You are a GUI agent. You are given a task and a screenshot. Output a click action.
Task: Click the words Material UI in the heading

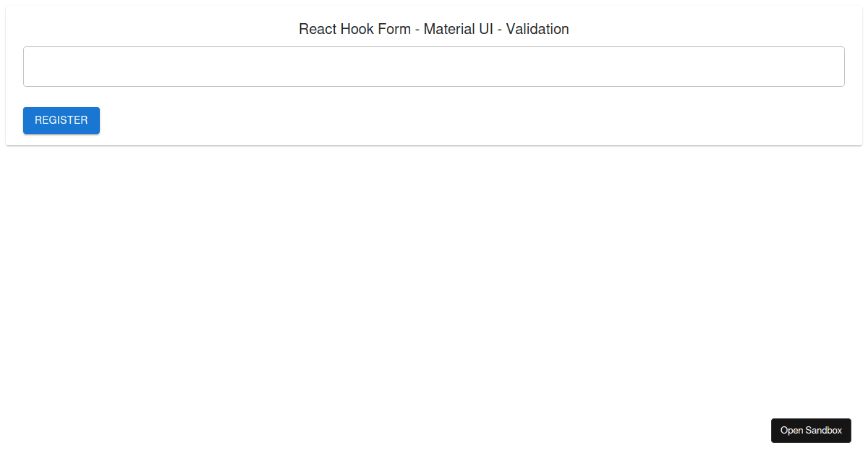click(459, 29)
